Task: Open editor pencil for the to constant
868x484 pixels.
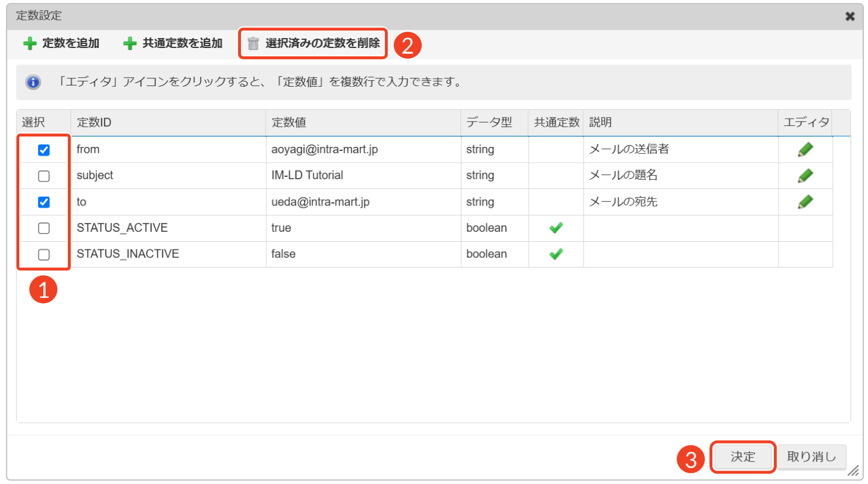Action: [x=805, y=202]
